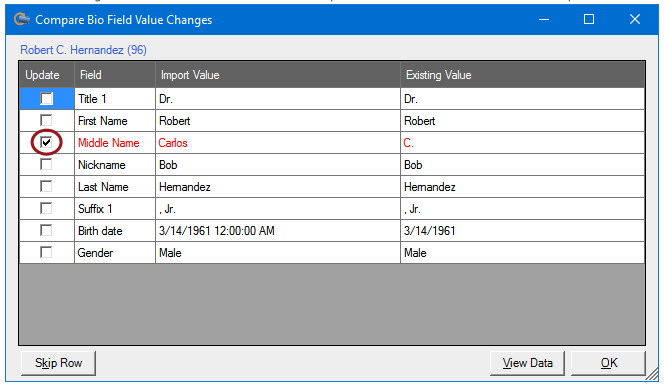Click the Skip Row button
The height and width of the screenshot is (386, 664).
[58, 363]
